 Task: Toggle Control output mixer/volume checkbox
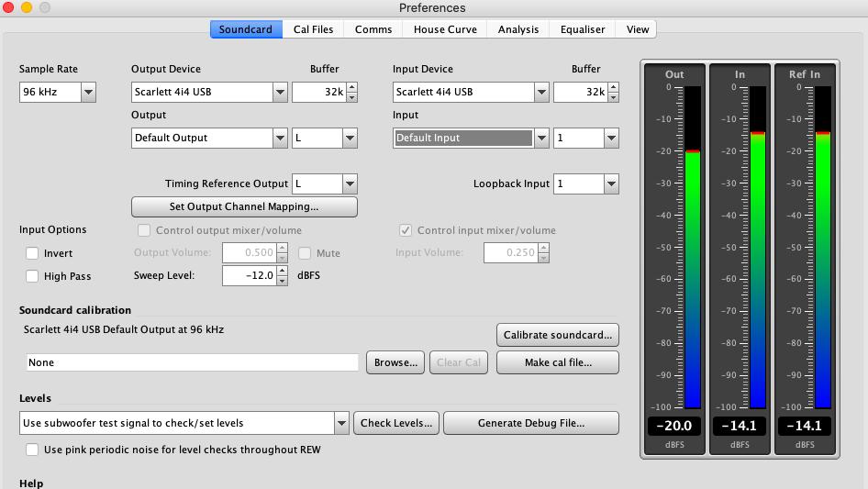click(144, 230)
